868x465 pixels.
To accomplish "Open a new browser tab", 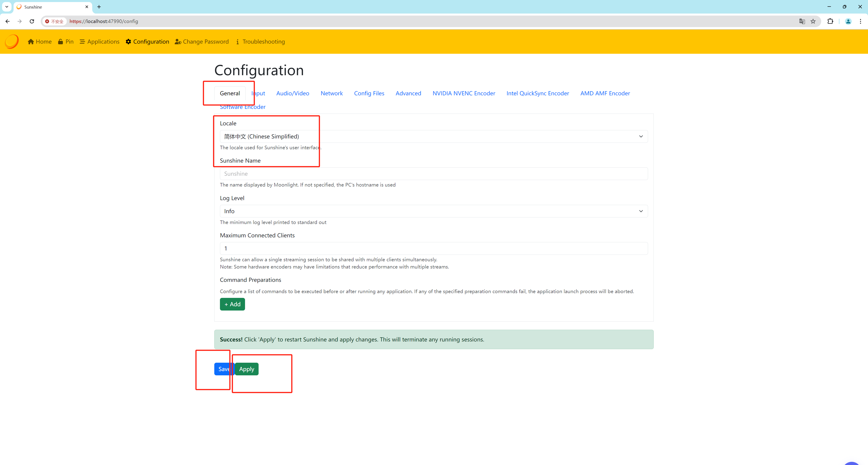I will (99, 7).
